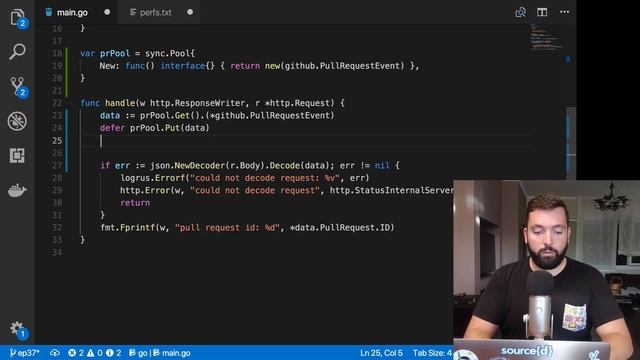This screenshot has width=640, height=360.
Task: Click line number 22 in gutter
Action: [x=57, y=103]
